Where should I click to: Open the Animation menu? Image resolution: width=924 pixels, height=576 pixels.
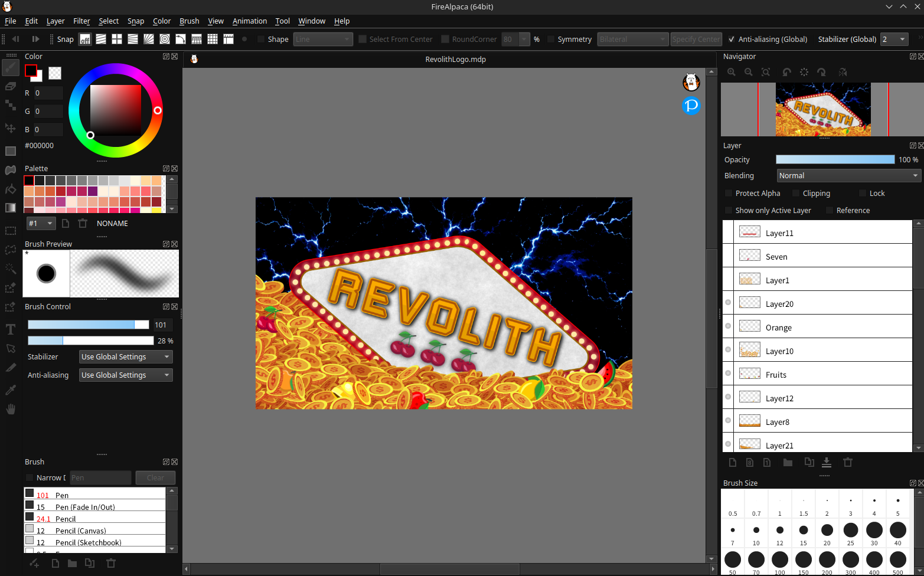coord(250,21)
